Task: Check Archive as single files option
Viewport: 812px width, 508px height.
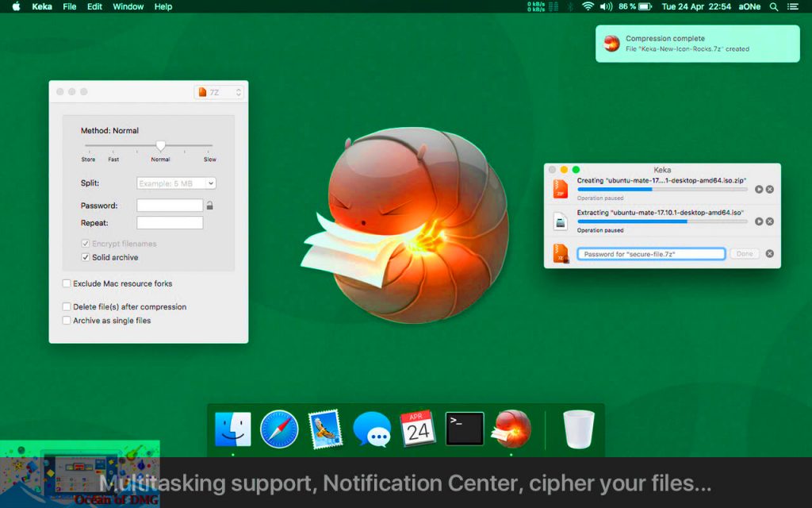Action: pyautogui.click(x=67, y=321)
